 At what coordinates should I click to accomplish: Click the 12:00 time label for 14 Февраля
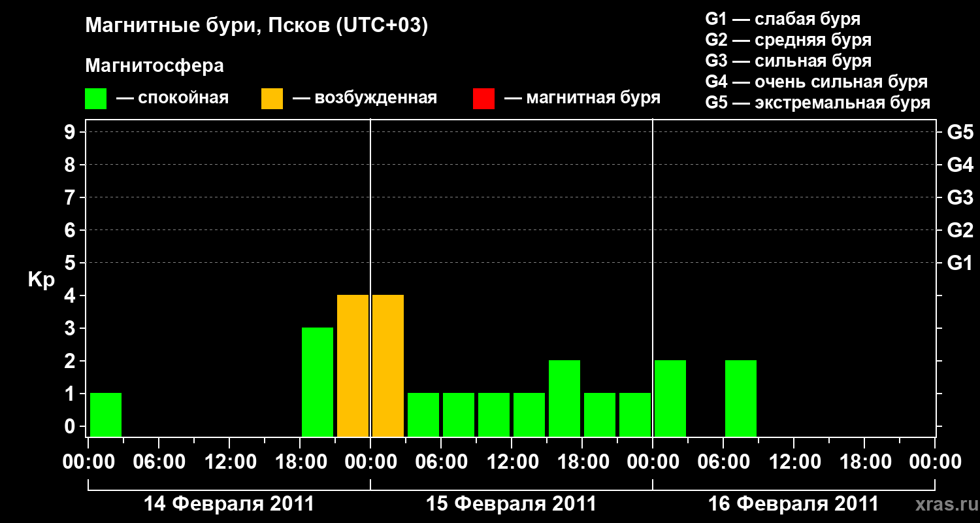[x=229, y=462]
